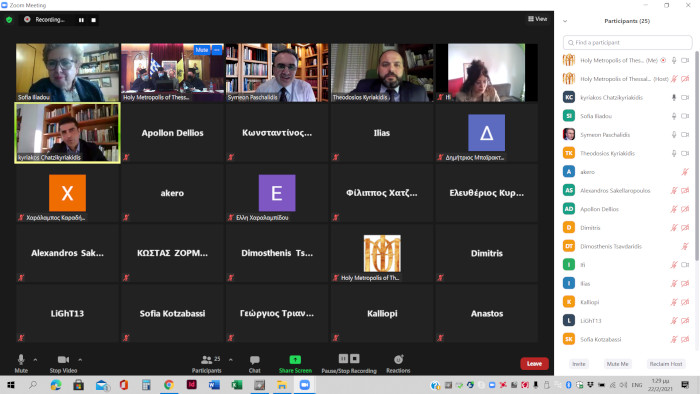Open File Explorer from taskbar
700x394 pixels.
[x=282, y=385]
